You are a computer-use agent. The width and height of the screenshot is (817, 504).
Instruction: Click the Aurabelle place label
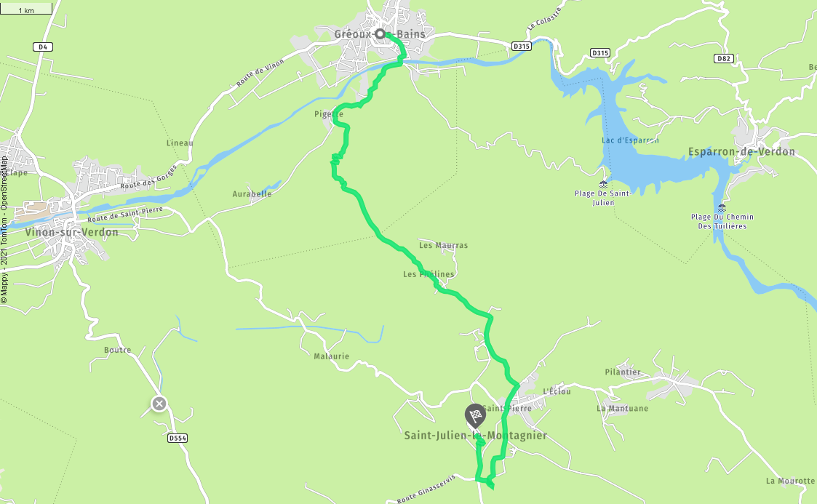(252, 193)
